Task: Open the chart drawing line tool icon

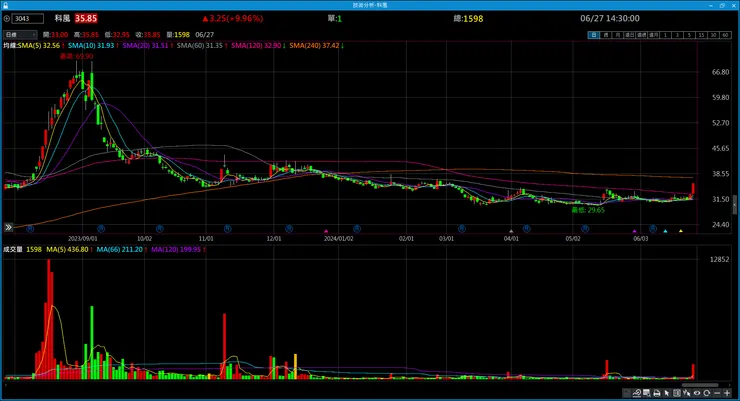Action: 637,393
